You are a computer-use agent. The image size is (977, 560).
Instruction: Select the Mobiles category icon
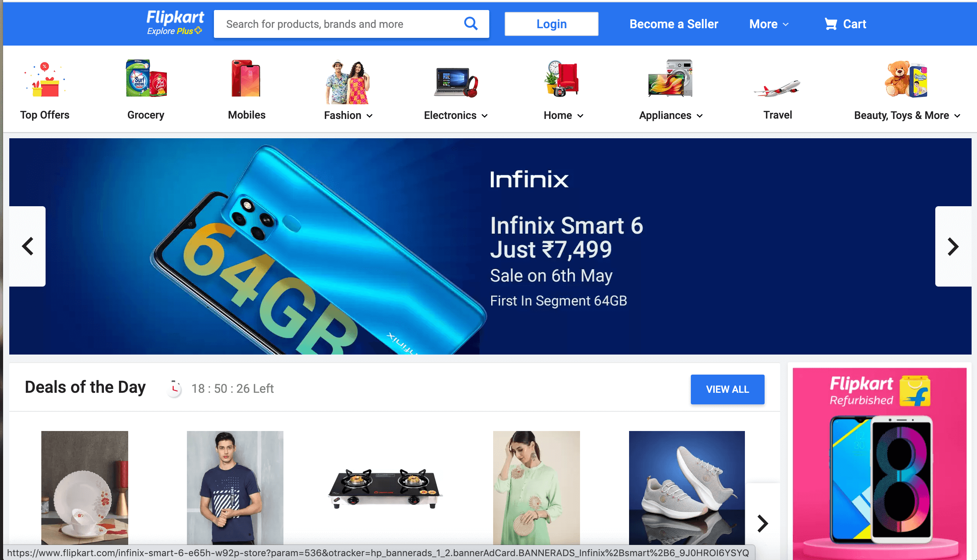tap(246, 78)
